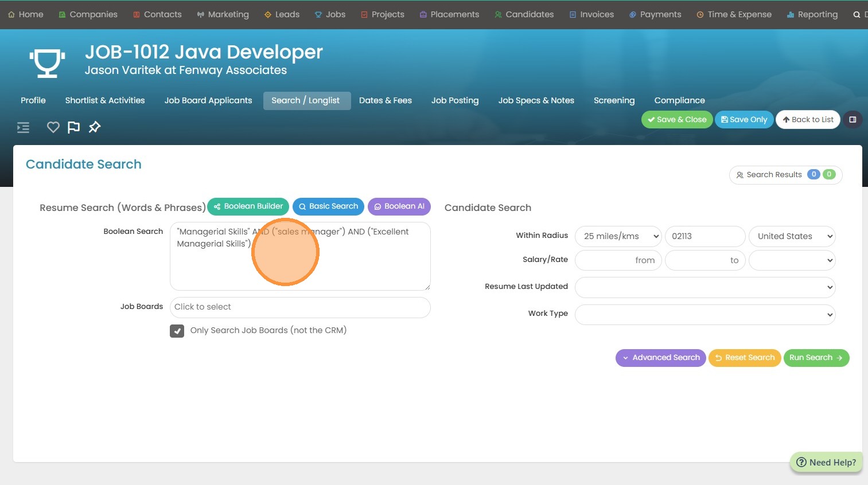The height and width of the screenshot is (485, 868).
Task: Open the Candidates menu item
Action: [x=524, y=14]
